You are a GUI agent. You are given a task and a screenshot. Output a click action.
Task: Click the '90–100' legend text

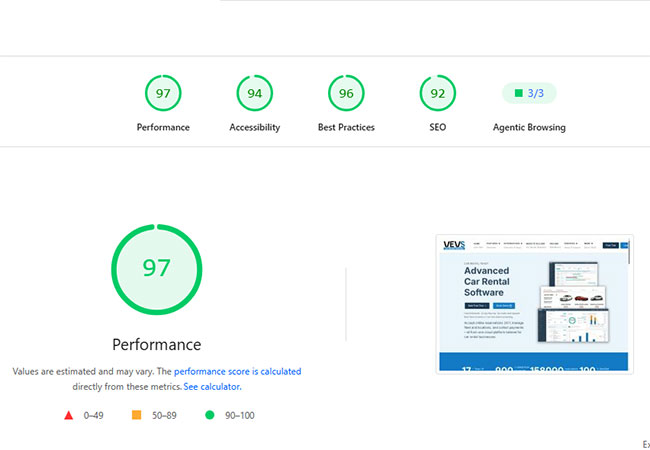point(240,415)
